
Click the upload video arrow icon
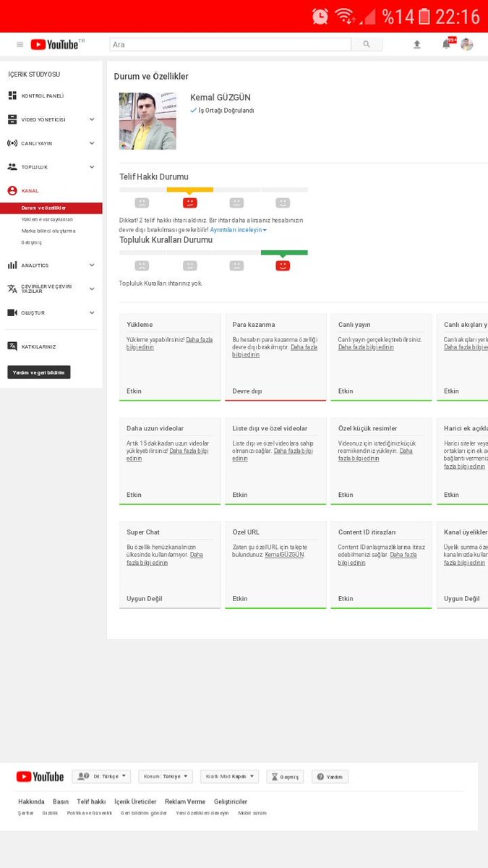[x=416, y=45]
